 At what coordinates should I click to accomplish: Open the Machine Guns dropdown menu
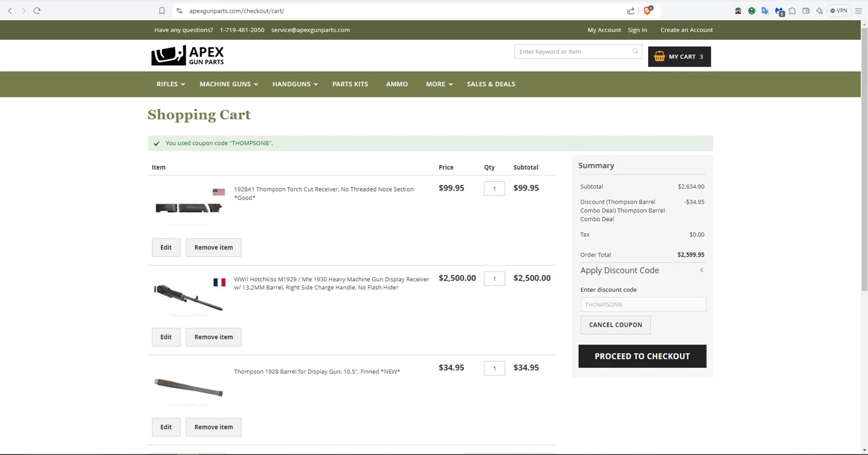coord(229,84)
